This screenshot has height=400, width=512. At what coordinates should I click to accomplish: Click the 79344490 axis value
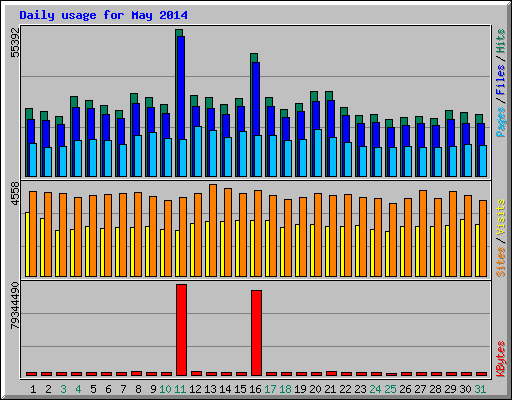point(15,305)
